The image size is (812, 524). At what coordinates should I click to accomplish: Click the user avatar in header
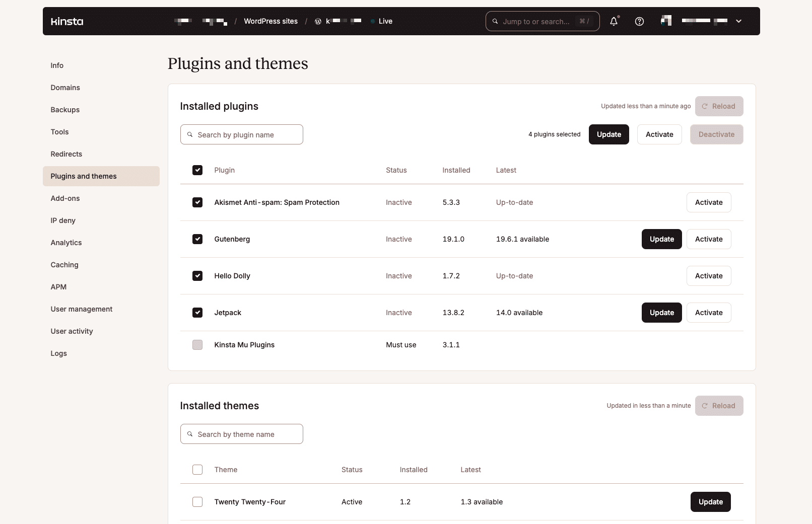[x=666, y=21]
